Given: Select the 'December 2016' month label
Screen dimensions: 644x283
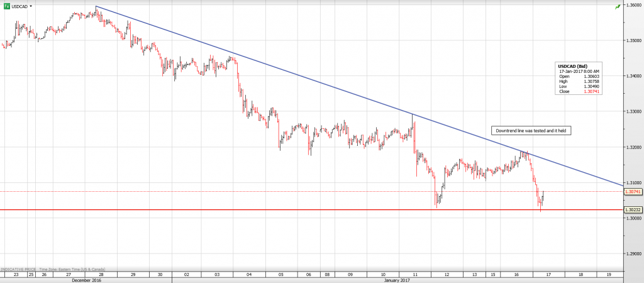Looking at the screenshot, I should tap(87, 280).
